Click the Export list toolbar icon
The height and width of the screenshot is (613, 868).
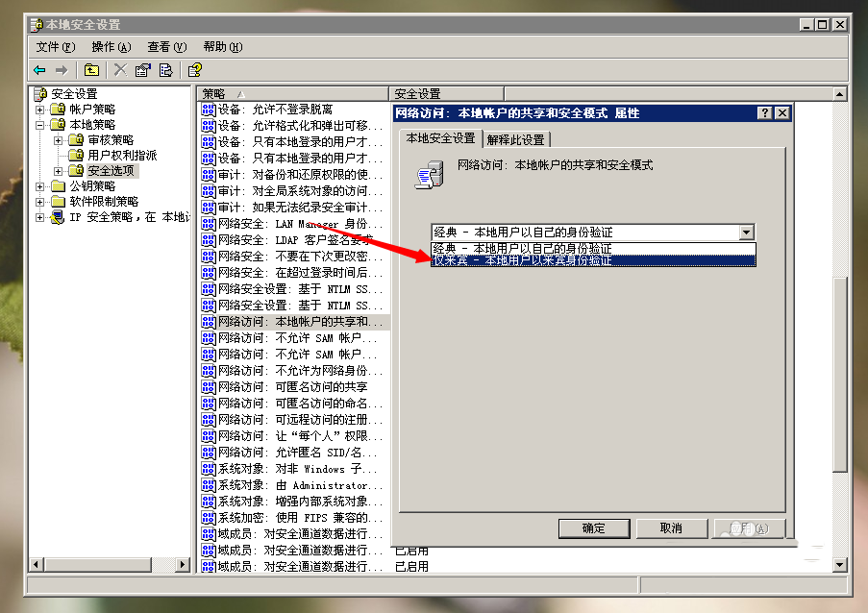click(166, 70)
